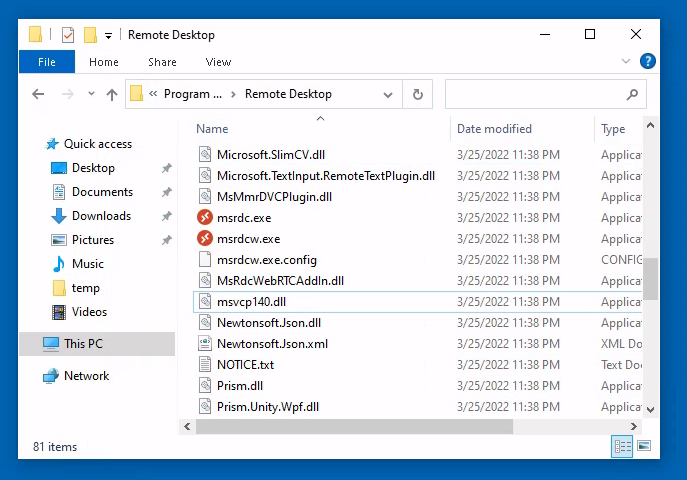Click the msrdc.exe Remote Desktop icon
The width and height of the screenshot is (687, 480).
pos(205,218)
